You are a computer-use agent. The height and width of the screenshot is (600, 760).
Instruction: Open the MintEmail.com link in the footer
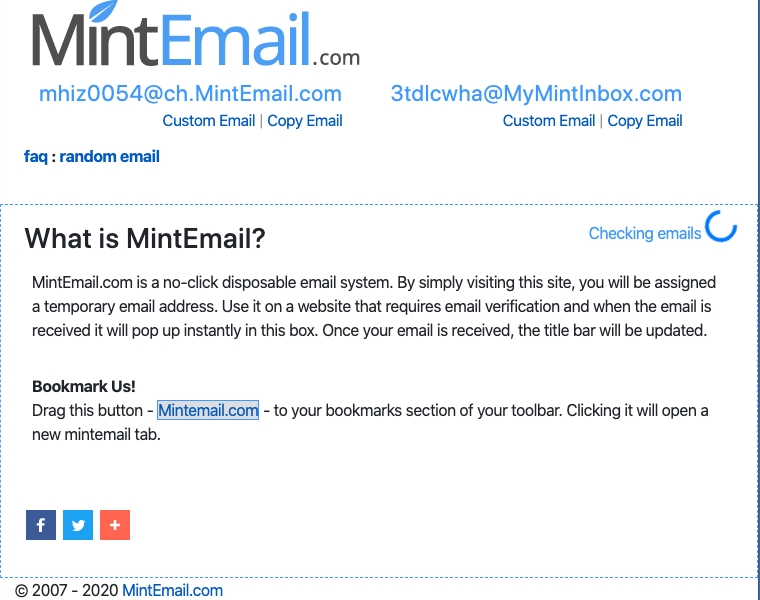172,590
